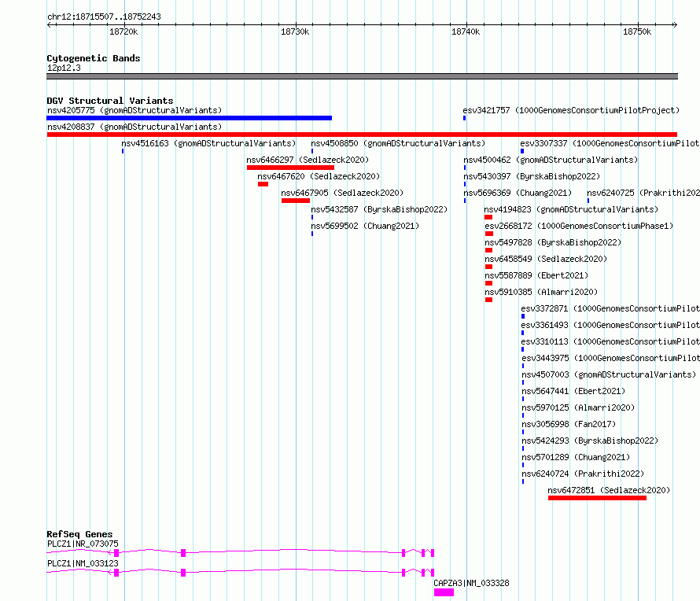Click the 18740k ruler position
Screen dimensions: 700x601
click(466, 31)
